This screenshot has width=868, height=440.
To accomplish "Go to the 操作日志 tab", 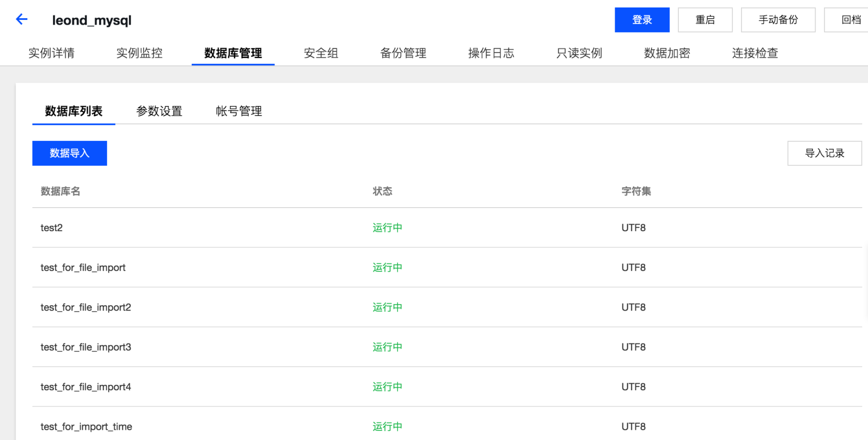I will point(491,53).
